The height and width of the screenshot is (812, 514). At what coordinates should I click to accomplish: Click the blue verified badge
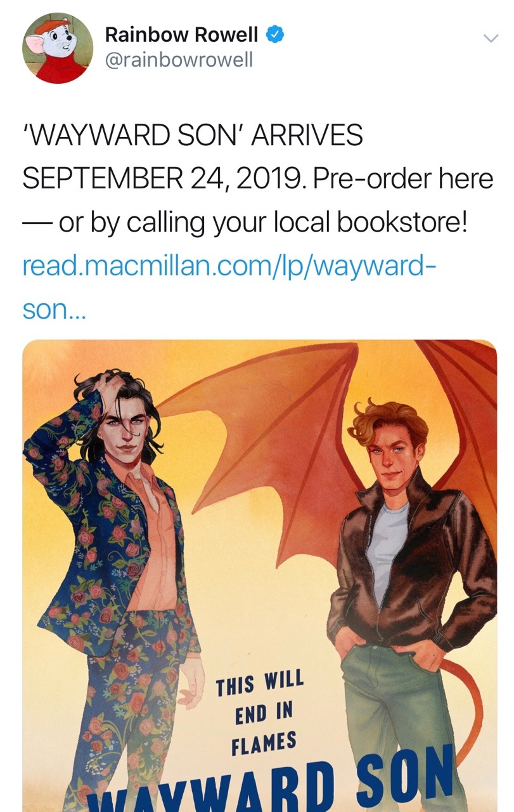click(x=273, y=34)
